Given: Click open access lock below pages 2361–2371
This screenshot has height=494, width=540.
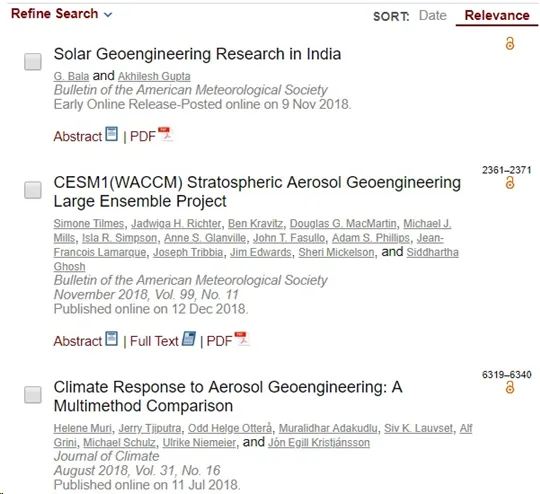Looking at the screenshot, I should click(x=510, y=183).
